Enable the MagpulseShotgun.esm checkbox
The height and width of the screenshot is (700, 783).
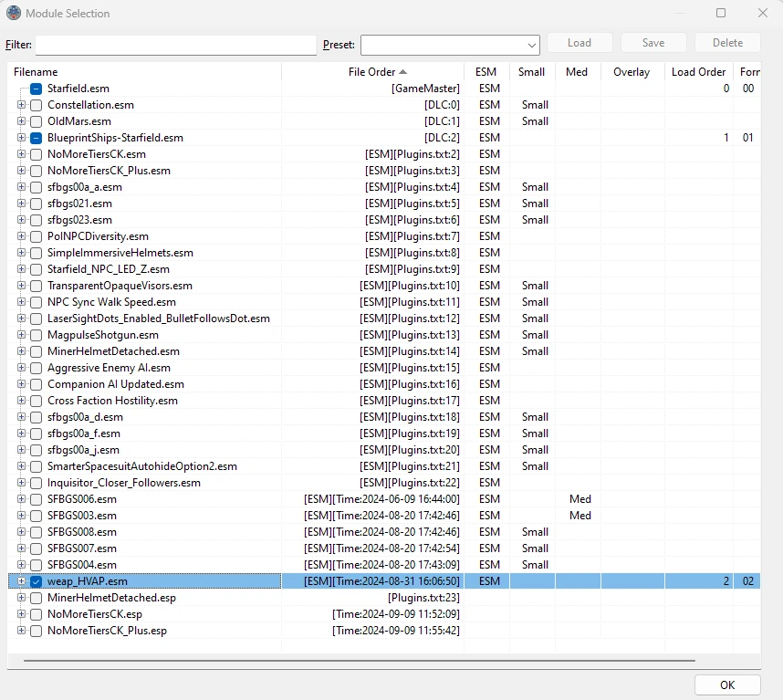pos(36,335)
